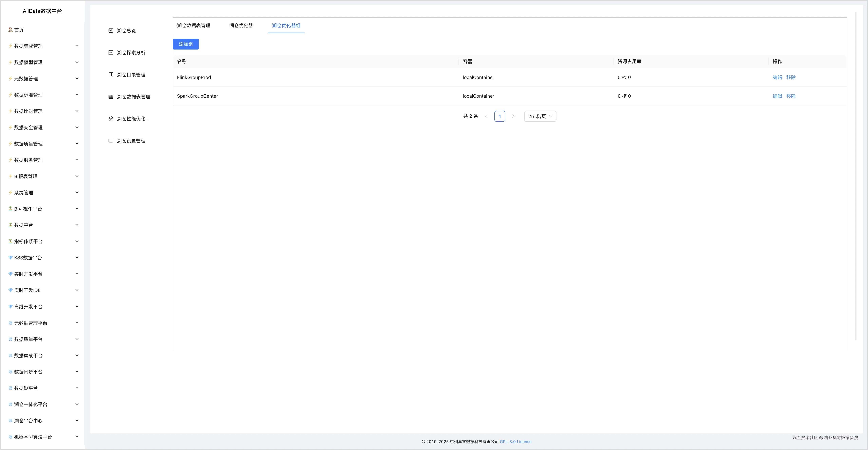
Task: Click the 湖仓总览 overview icon
Action: (x=111, y=31)
